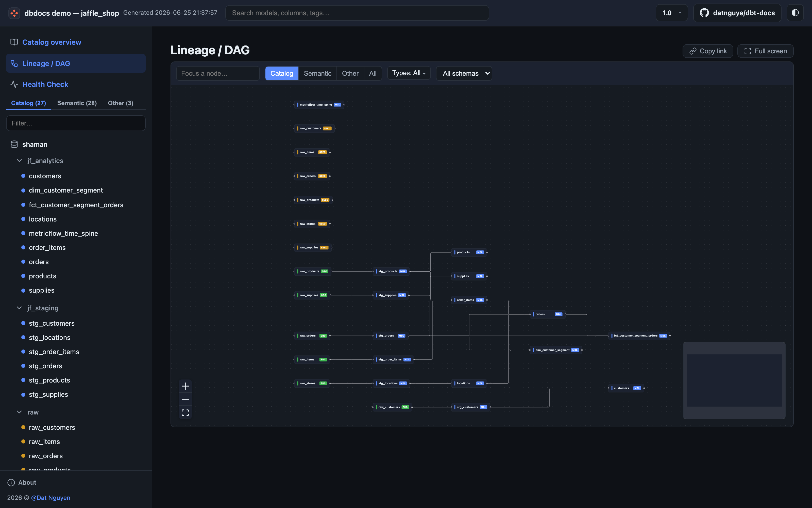Click the Health Check pulse icon

(14, 84)
